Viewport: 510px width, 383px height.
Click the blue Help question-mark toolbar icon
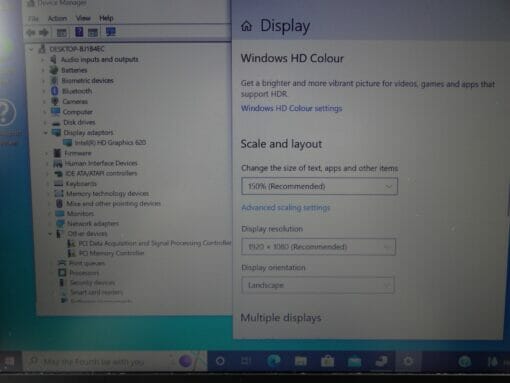tap(79, 32)
